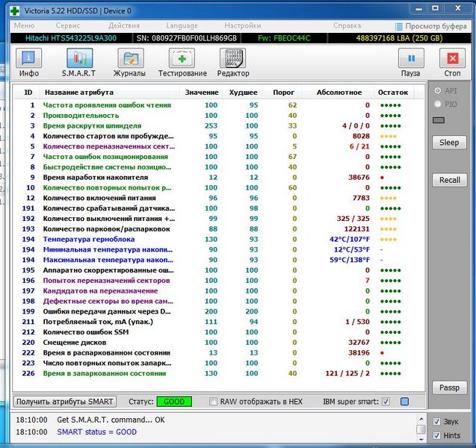This screenshot has height=448, width=476.
Task: Open Просмотр буфера buffer view
Action: pyautogui.click(x=431, y=25)
